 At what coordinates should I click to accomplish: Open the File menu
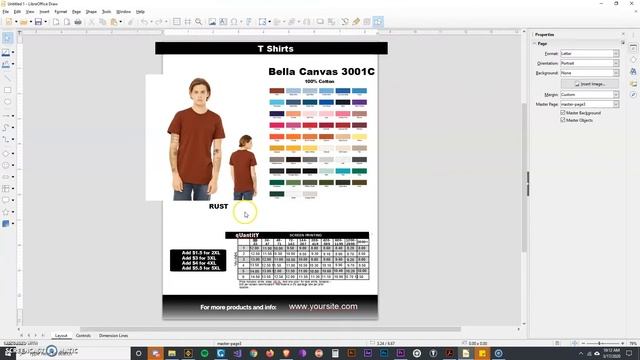tap(5, 12)
